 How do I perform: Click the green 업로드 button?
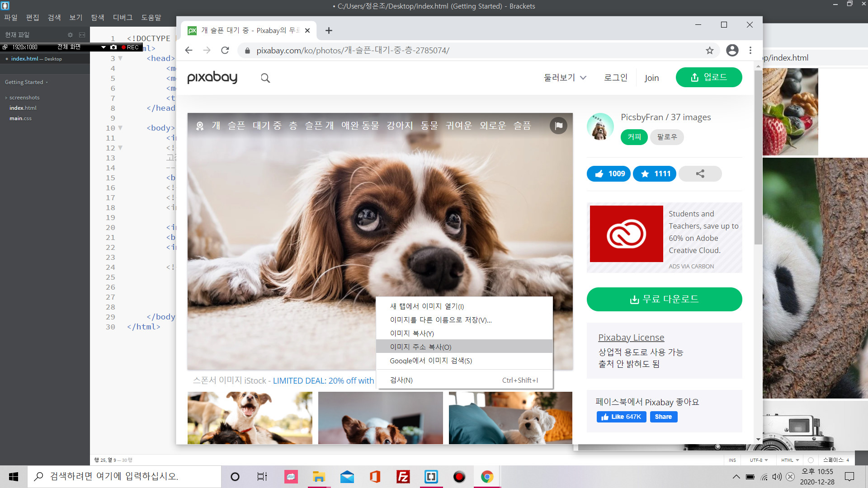click(708, 77)
